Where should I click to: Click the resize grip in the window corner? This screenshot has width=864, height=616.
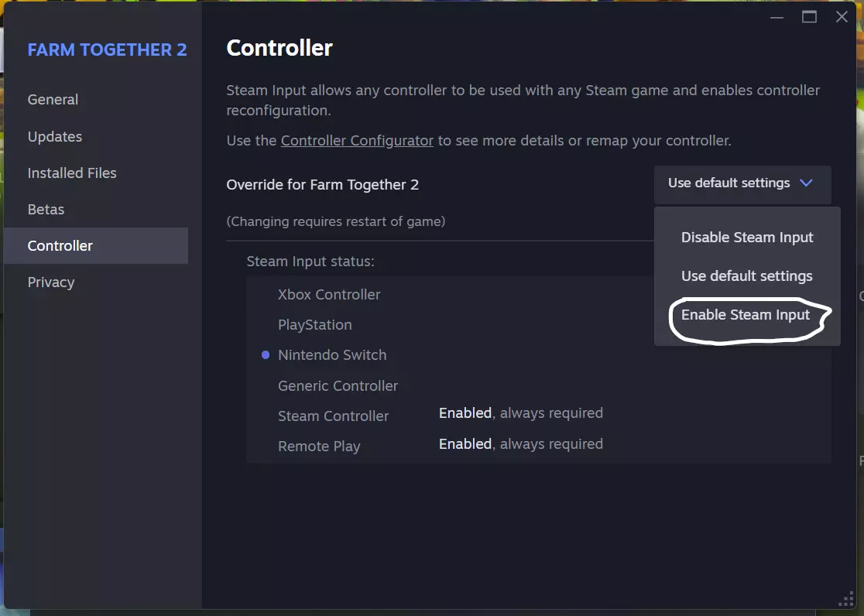coord(846,600)
